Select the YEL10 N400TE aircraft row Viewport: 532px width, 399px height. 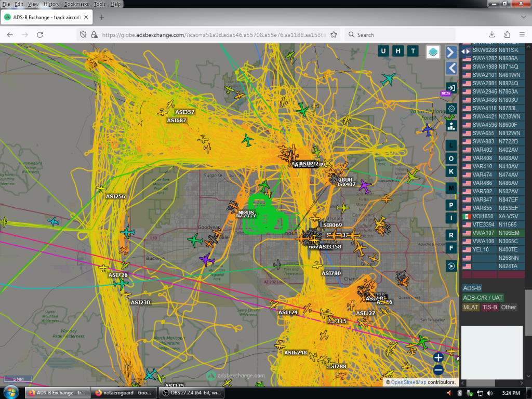(494, 249)
